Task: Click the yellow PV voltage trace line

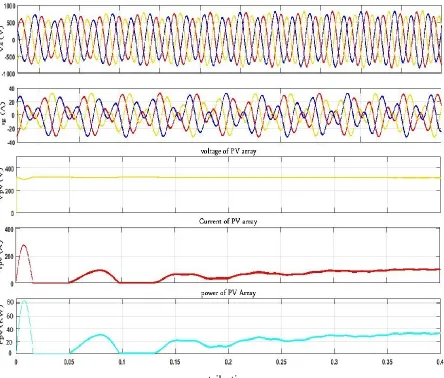Action: point(228,177)
